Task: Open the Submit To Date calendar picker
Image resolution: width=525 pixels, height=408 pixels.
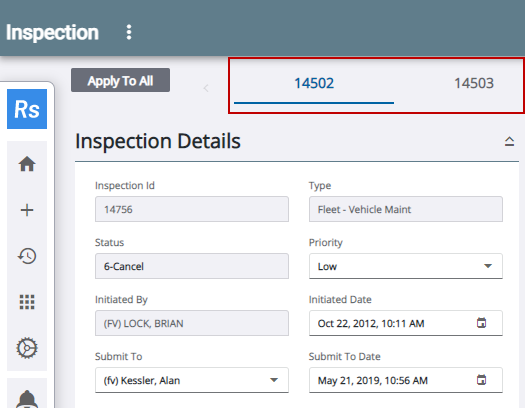Action: [x=481, y=380]
